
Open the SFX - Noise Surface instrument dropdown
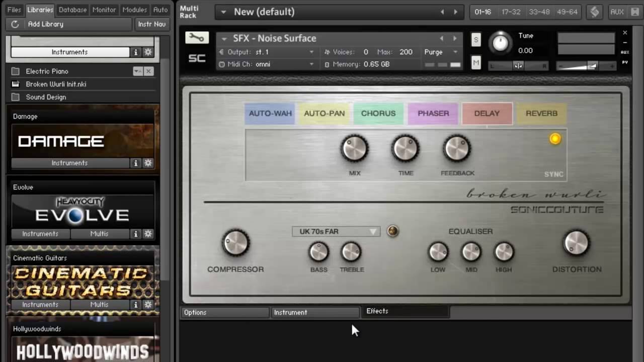click(224, 39)
